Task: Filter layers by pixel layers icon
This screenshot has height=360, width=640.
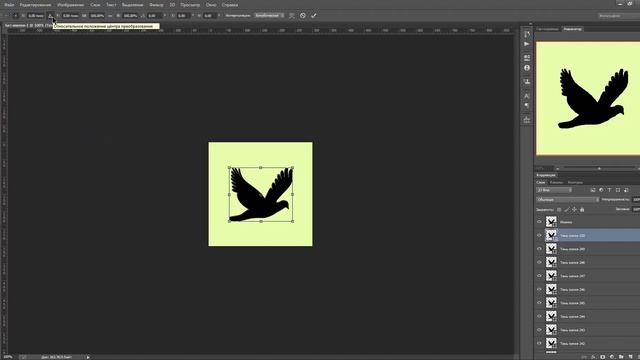Action: (593, 190)
